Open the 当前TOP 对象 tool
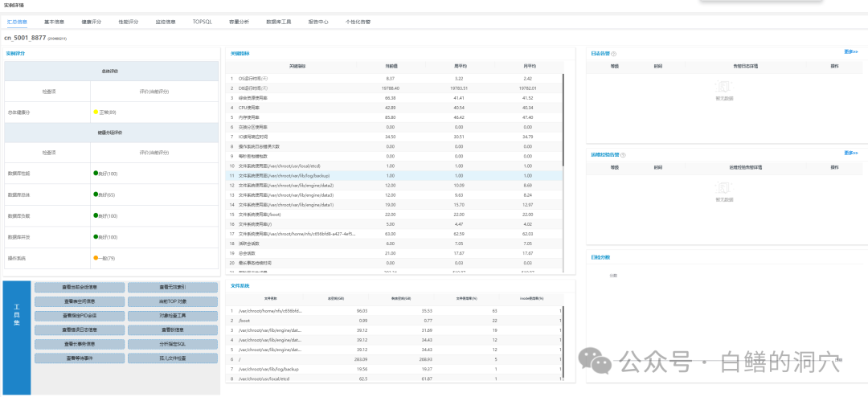The image size is (868, 397). pyautogui.click(x=173, y=301)
